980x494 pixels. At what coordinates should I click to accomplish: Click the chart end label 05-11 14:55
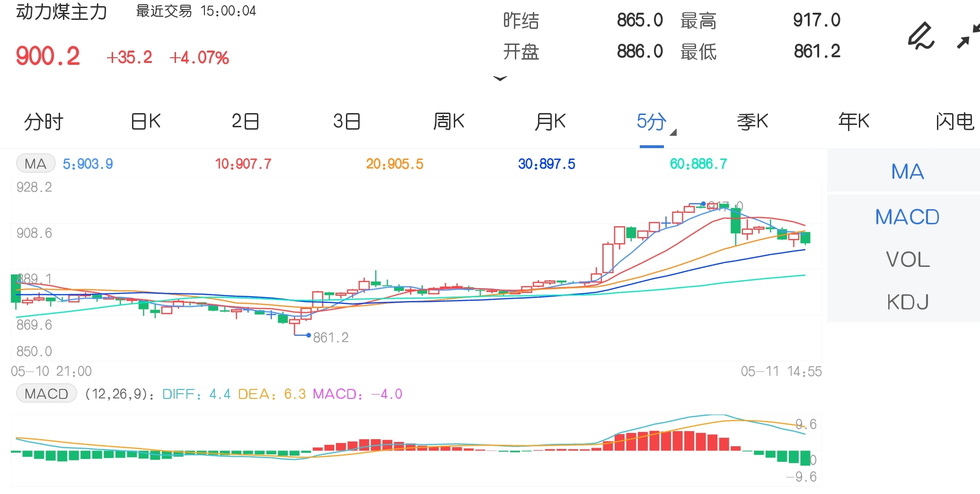click(x=781, y=371)
